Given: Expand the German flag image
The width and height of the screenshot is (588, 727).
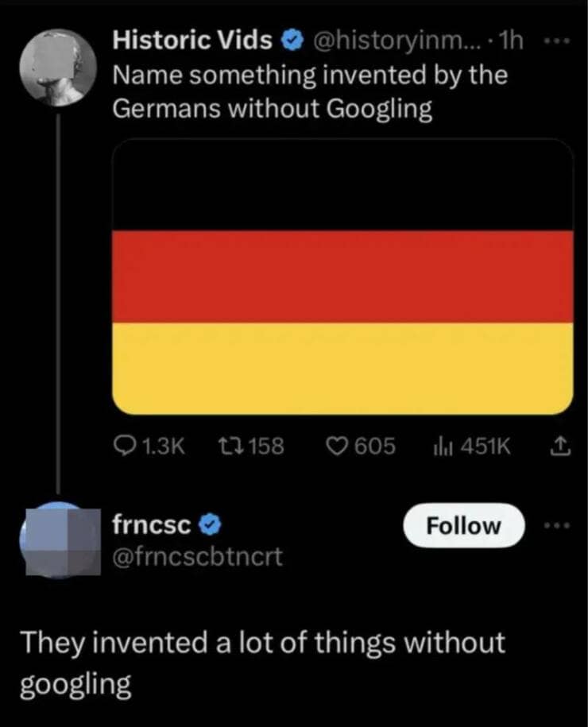Looking at the screenshot, I should tap(342, 276).
